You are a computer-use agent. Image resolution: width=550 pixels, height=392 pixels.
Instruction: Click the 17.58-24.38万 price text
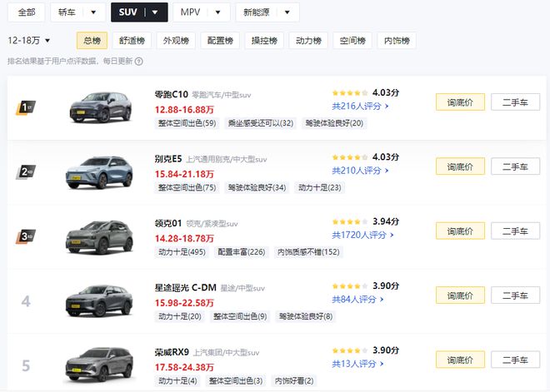pos(184,368)
